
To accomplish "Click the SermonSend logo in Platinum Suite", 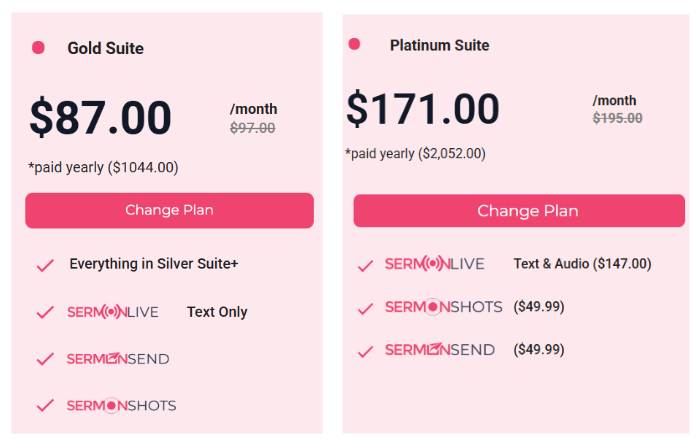I will (x=440, y=350).
